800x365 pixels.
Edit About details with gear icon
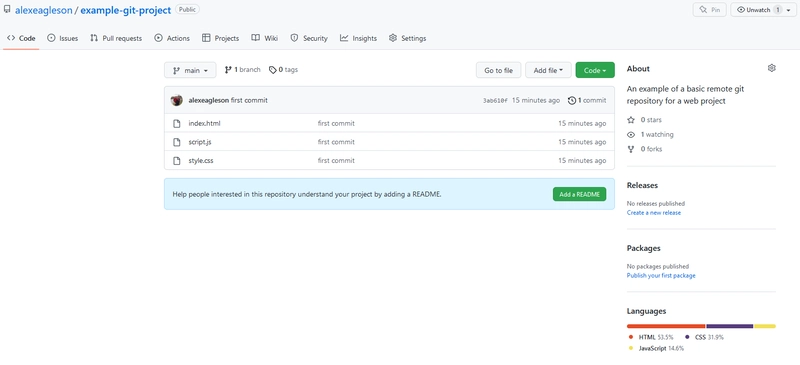771,68
